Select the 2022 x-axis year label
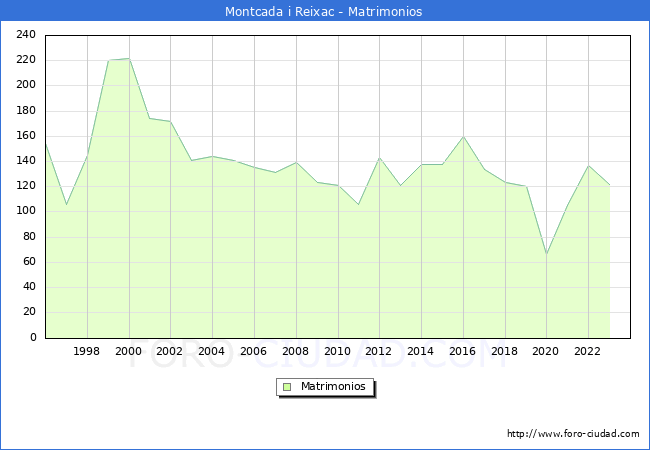 pyautogui.click(x=588, y=351)
